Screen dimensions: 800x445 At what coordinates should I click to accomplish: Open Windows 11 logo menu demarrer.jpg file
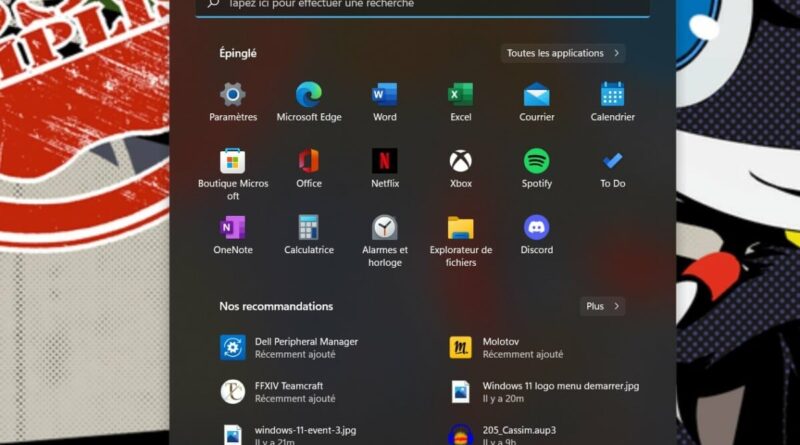pos(544,392)
